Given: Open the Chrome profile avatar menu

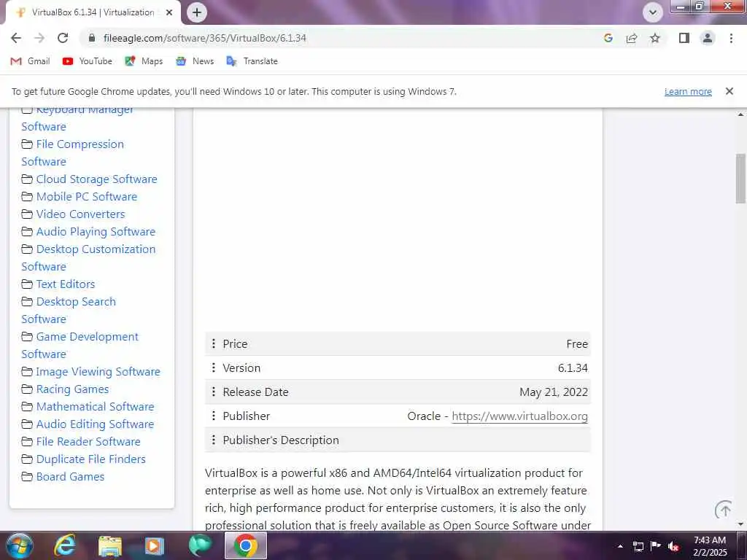Looking at the screenshot, I should pyautogui.click(x=708, y=38).
